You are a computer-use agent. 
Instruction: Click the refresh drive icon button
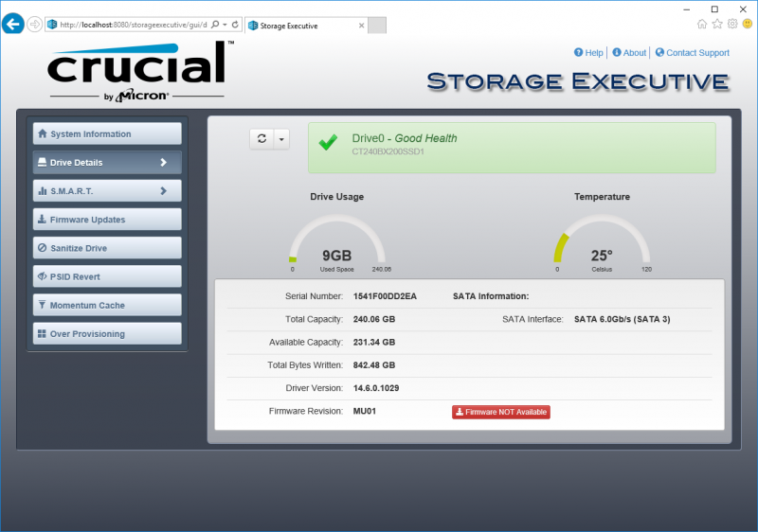[262, 139]
